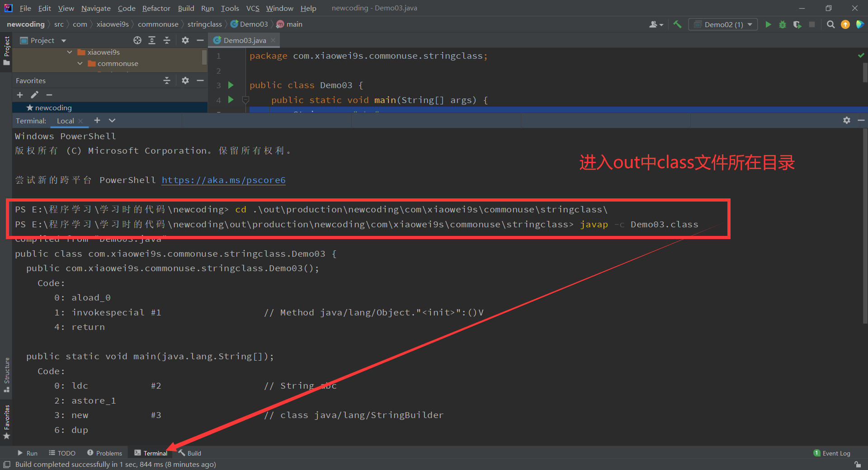Open the VCS menu
The height and width of the screenshot is (470, 868).
(x=253, y=8)
